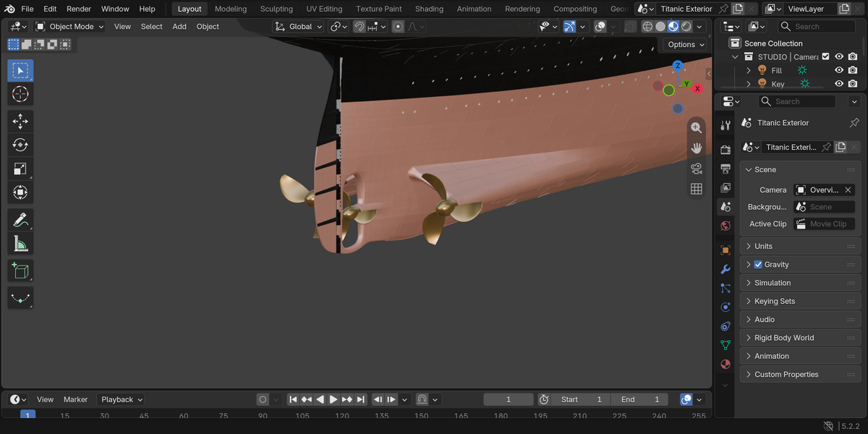Open the Options dropdown in viewport
868x434 pixels.
pos(686,44)
